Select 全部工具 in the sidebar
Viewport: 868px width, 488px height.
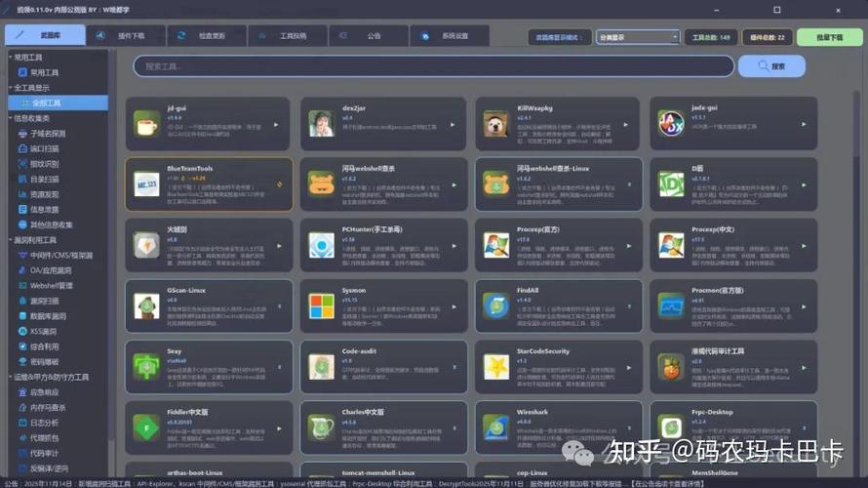[x=59, y=103]
